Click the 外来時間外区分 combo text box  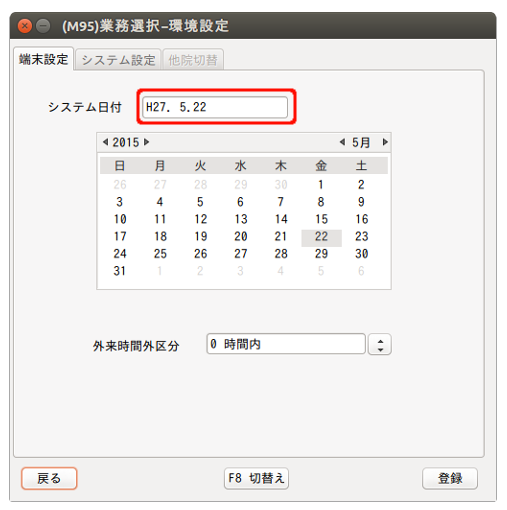click(286, 344)
